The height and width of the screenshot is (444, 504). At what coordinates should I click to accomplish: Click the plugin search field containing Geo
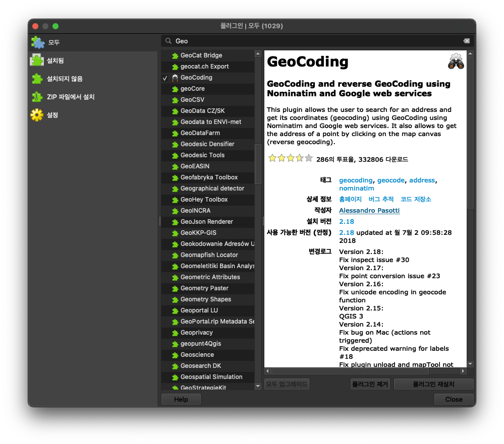(x=317, y=41)
